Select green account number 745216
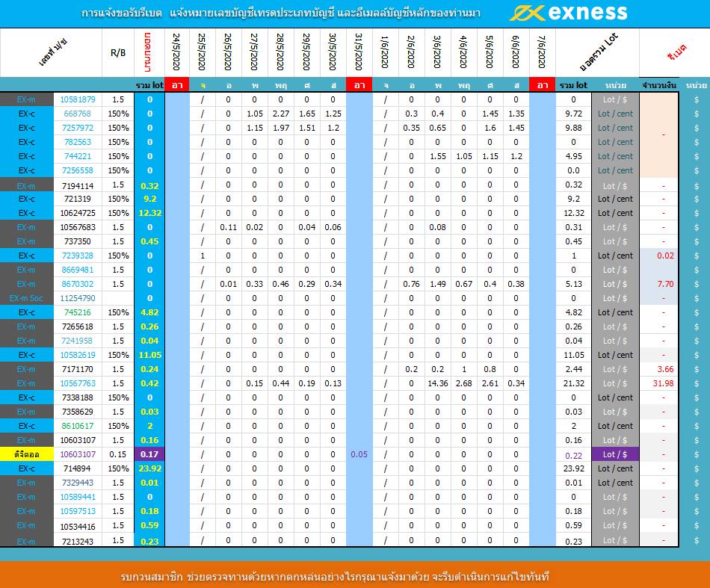This screenshot has width=710, height=588. pyautogui.click(x=78, y=312)
